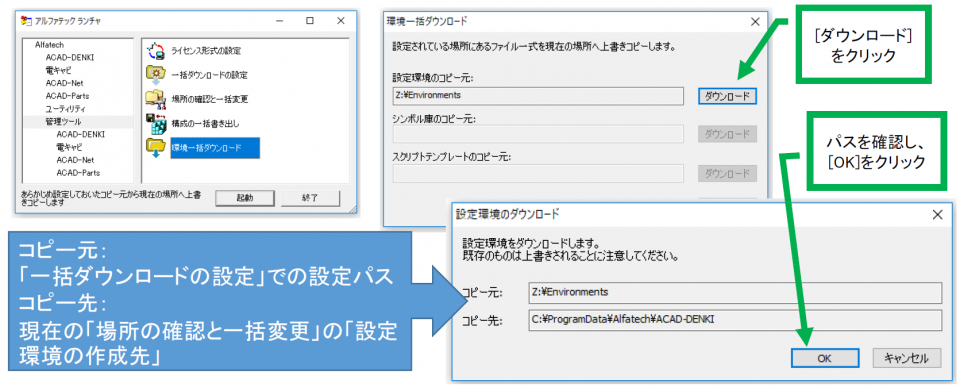Click ダウンロード for シンボル庫のコピー元
The image size is (960, 387).
pyautogui.click(x=727, y=133)
